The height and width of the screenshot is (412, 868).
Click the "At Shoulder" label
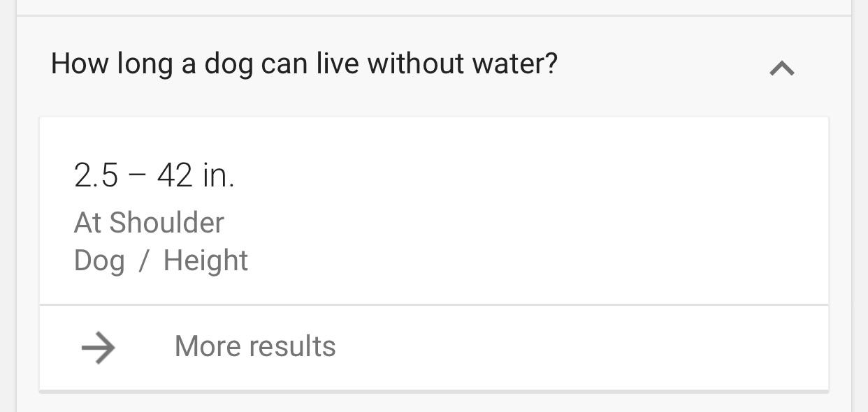tap(149, 223)
